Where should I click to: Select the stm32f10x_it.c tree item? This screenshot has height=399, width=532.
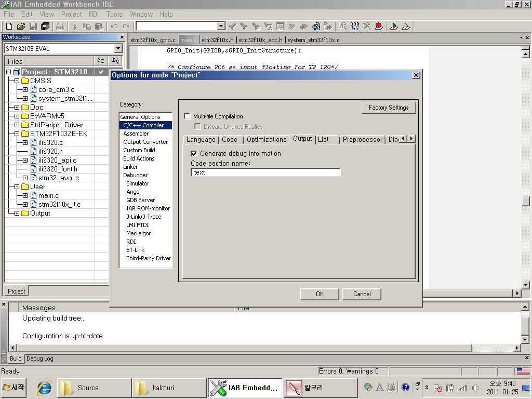[x=59, y=204]
